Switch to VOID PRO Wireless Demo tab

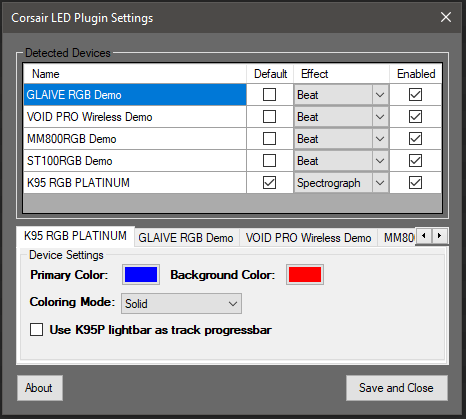(x=308, y=238)
